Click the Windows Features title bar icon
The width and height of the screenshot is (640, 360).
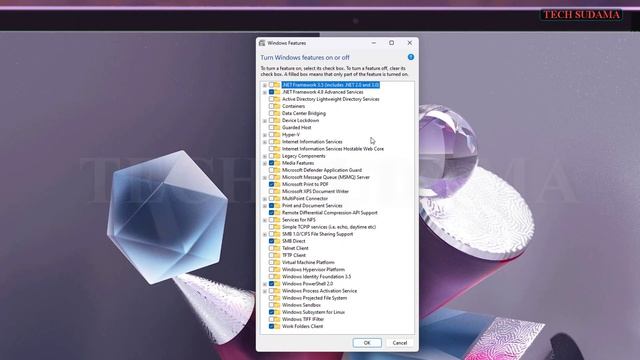point(262,43)
